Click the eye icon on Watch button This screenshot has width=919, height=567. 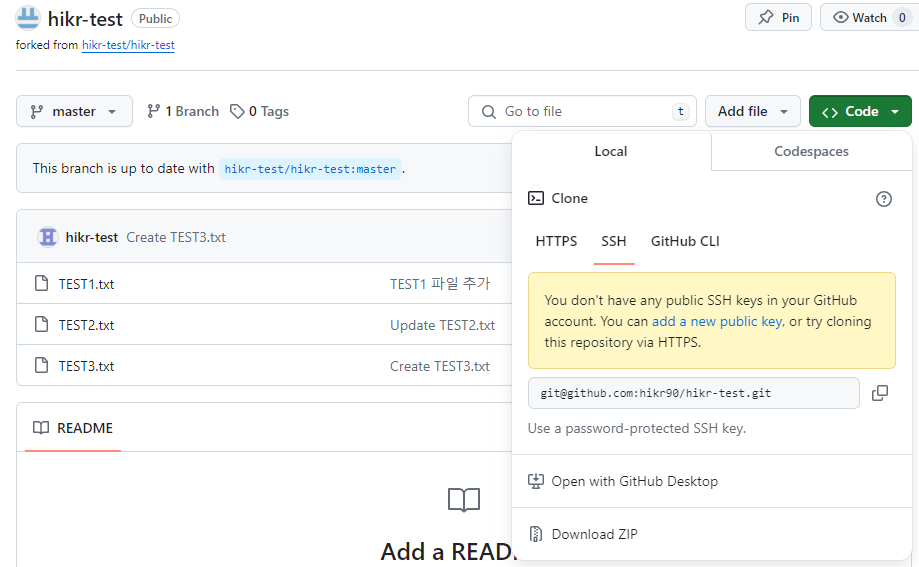pos(840,18)
